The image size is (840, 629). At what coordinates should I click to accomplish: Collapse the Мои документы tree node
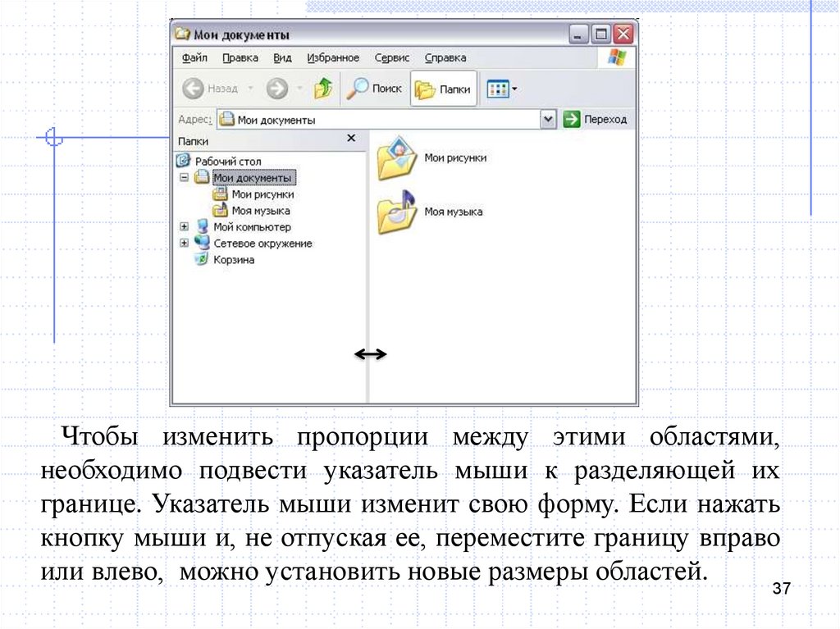[185, 178]
